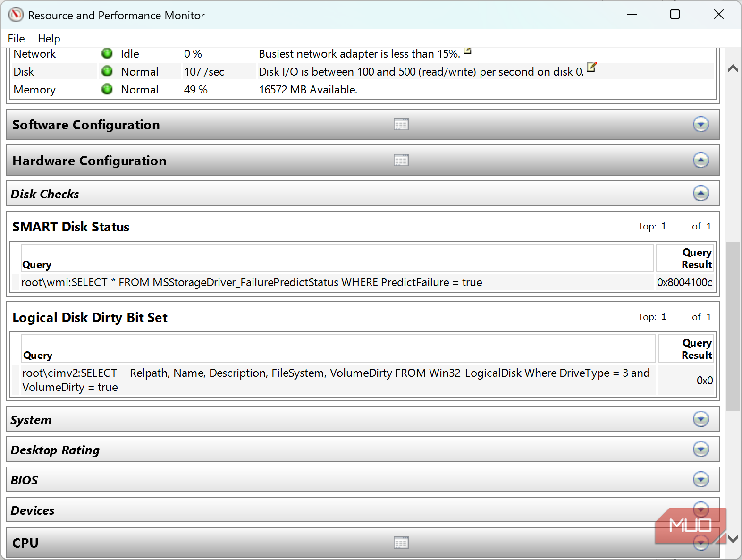Click the scrollbar up arrow
This screenshot has height=560, width=742.
pos(733,69)
